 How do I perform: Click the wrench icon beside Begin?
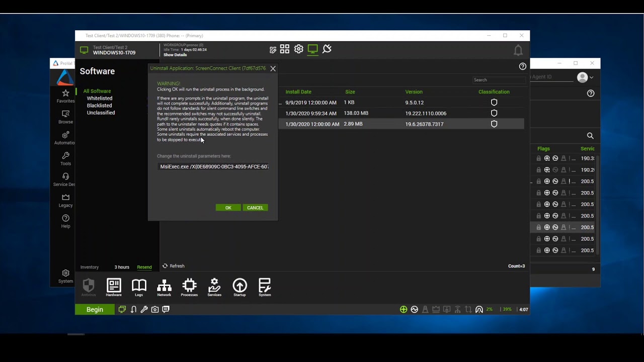[144, 309]
